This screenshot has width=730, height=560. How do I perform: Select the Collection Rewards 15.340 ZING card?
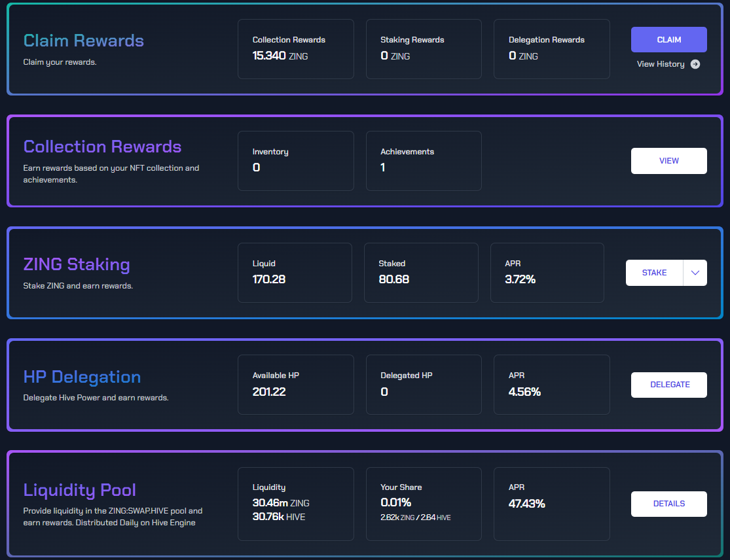point(296,49)
